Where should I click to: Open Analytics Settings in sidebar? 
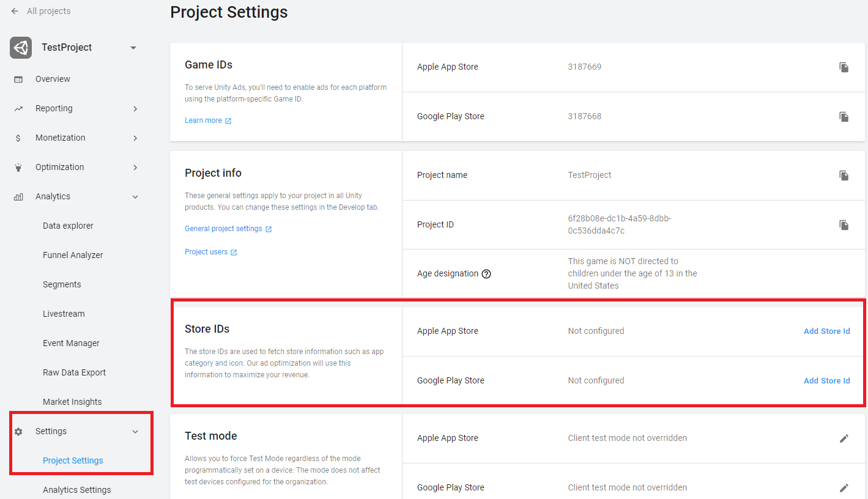(x=76, y=490)
